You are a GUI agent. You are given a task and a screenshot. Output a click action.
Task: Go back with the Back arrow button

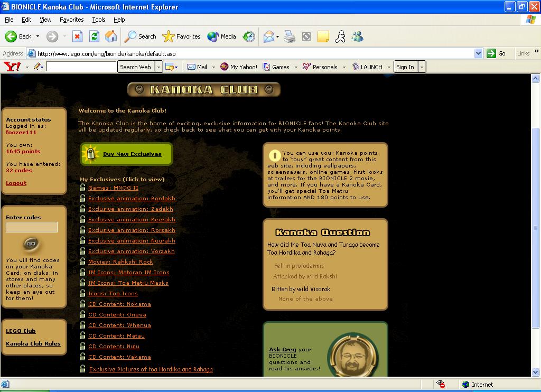pyautogui.click(x=18, y=36)
